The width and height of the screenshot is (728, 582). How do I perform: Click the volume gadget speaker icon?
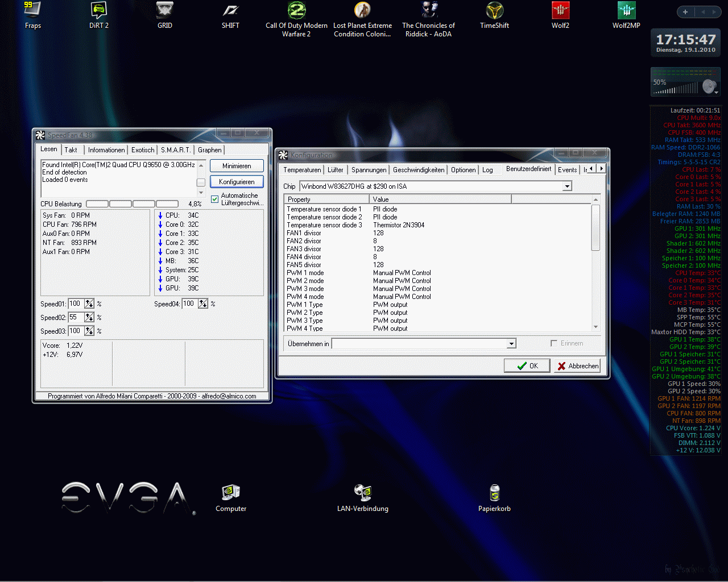709,86
